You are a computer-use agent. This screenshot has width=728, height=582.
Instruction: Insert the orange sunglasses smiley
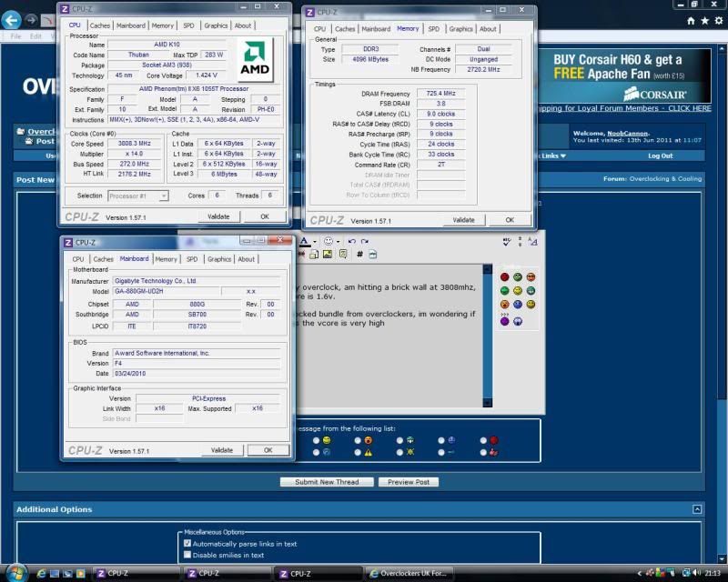pos(531,277)
